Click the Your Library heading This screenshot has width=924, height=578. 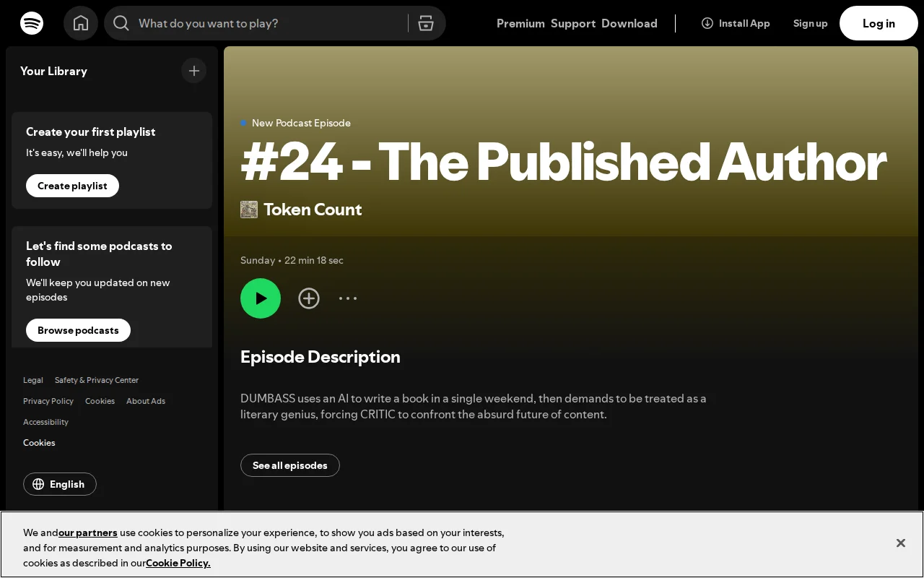[x=53, y=71]
